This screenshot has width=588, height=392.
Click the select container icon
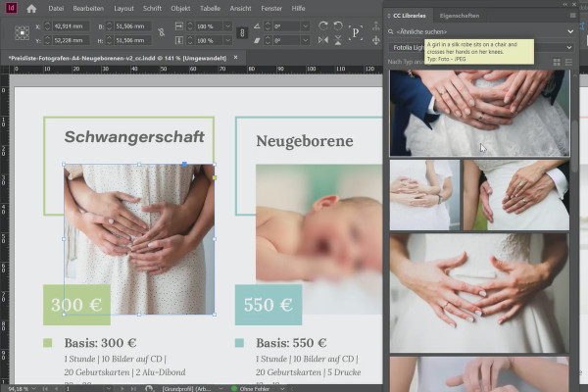click(x=375, y=26)
